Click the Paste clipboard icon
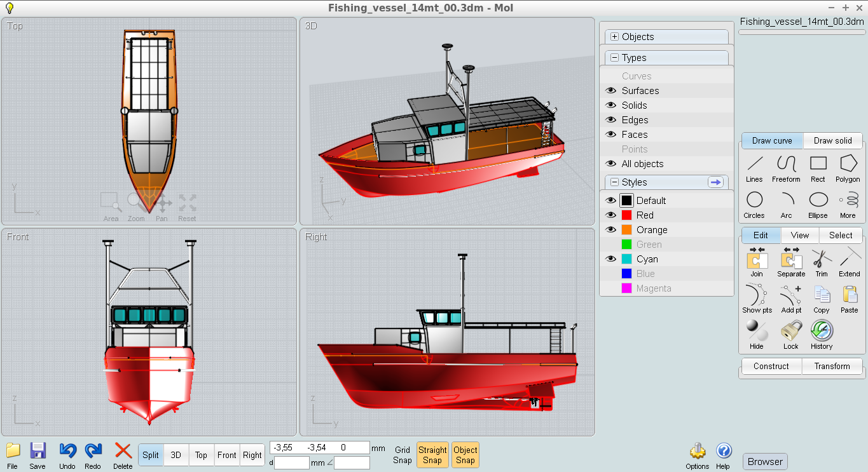 (x=850, y=299)
